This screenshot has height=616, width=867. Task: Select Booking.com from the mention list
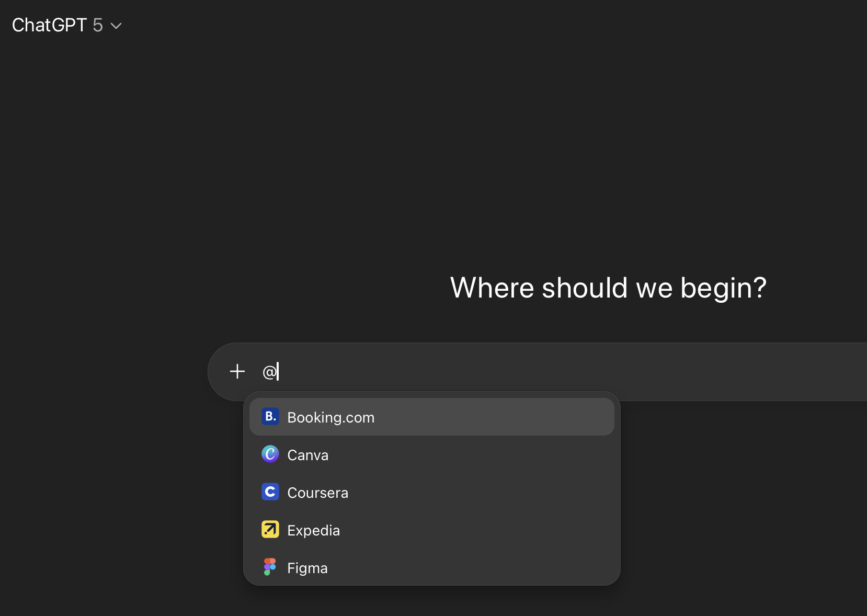click(x=330, y=417)
